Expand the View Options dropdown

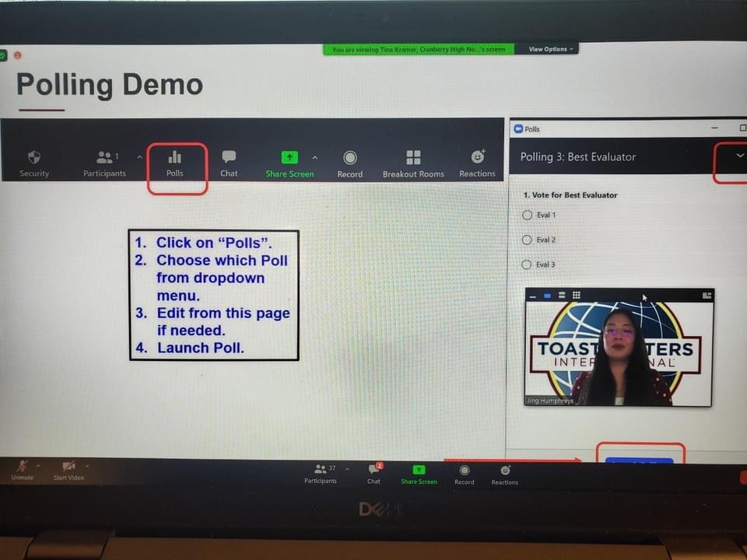point(551,49)
